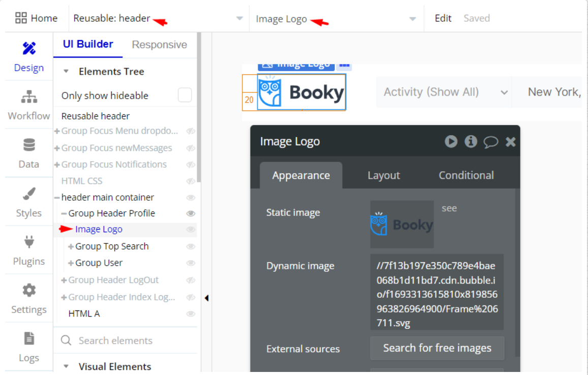
Task: Switch to the Layout tab
Action: pyautogui.click(x=384, y=175)
